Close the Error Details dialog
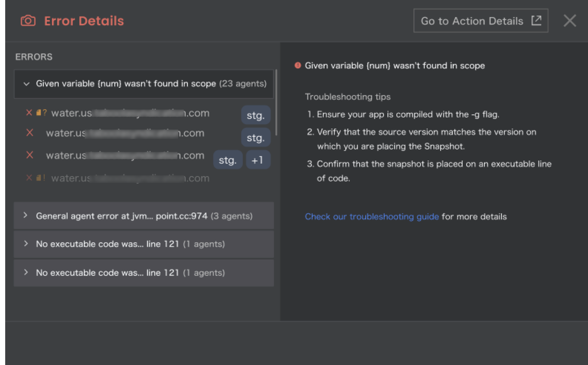 pyautogui.click(x=569, y=21)
